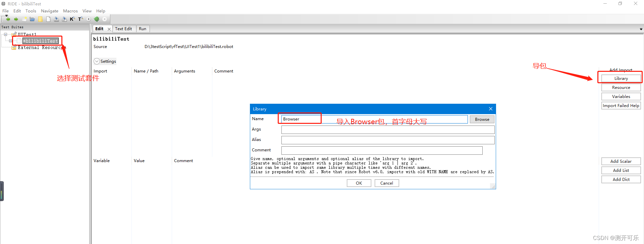The width and height of the screenshot is (644, 244).
Task: Open the View menu
Action: tap(87, 11)
